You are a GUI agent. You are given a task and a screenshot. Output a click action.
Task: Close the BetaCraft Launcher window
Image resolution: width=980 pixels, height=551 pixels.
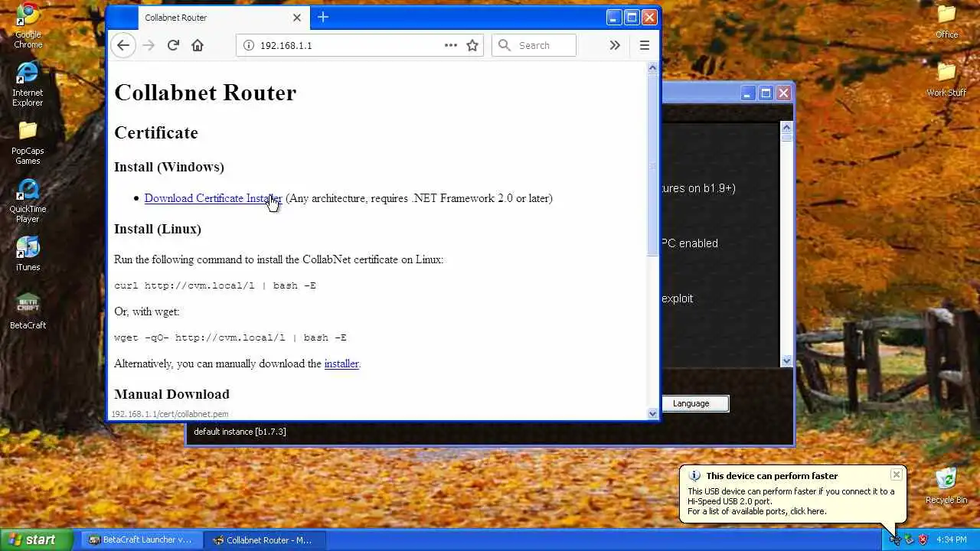(783, 93)
